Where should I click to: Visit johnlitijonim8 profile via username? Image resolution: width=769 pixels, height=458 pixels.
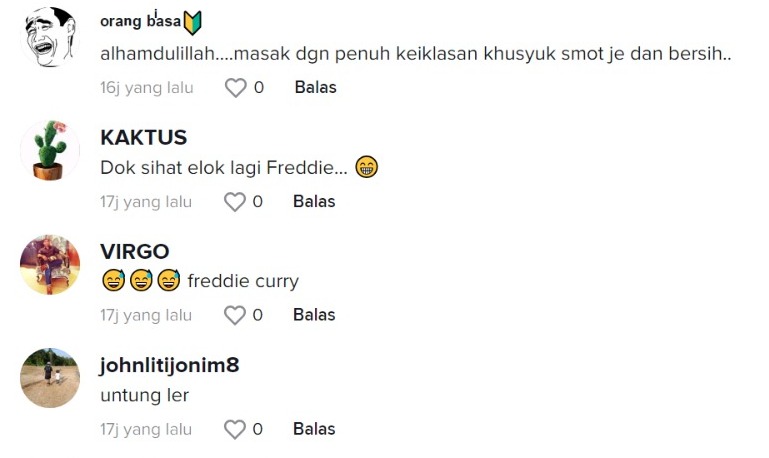tap(170, 366)
